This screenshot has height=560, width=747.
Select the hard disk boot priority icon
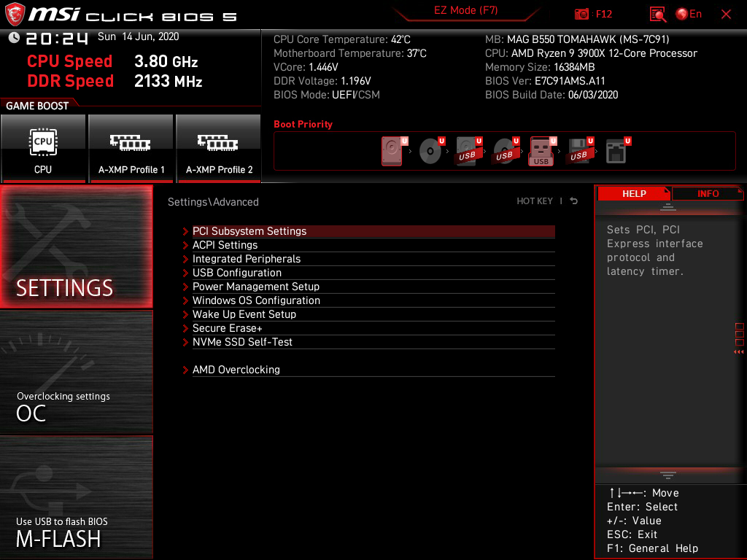[x=392, y=151]
